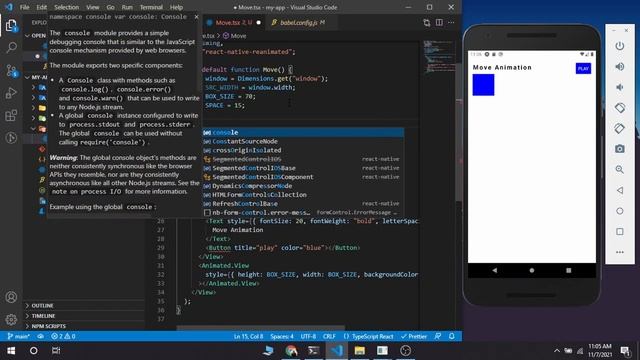Change line endings via CRLF
Screen dimensions: 640x360
[329, 336]
